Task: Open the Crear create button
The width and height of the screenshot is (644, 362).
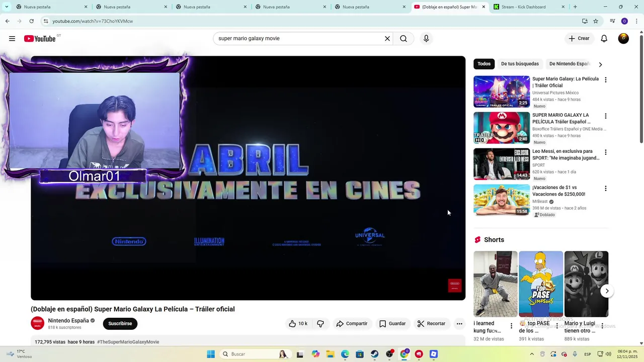Action: pyautogui.click(x=579, y=39)
